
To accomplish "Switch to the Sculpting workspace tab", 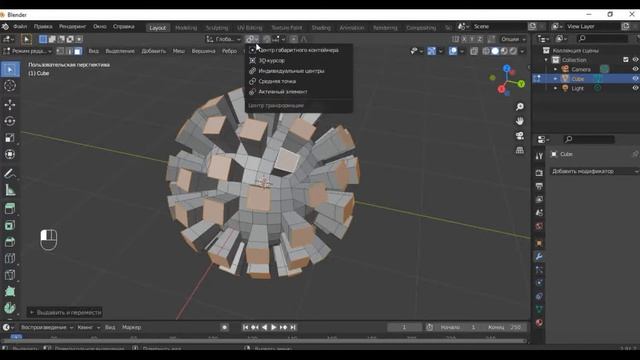I will [x=217, y=28].
